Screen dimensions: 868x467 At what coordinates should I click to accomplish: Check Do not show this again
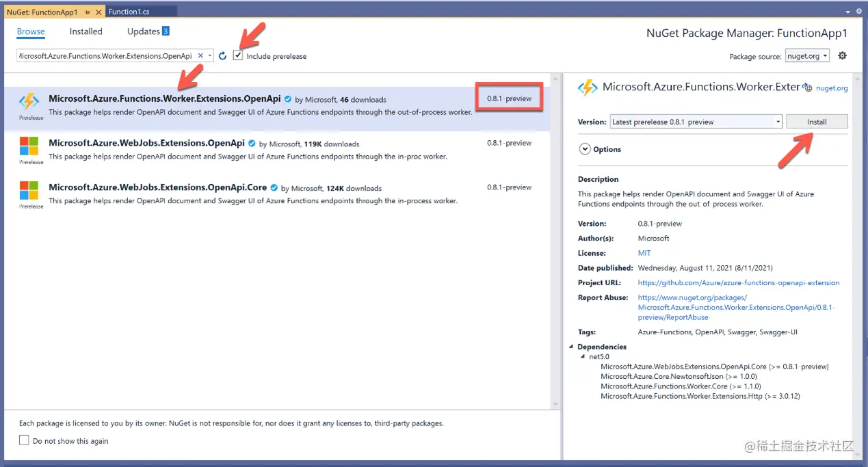point(25,441)
